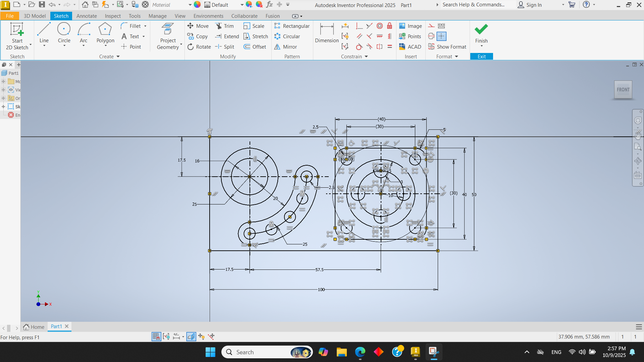Expand the Sketch node in browser tree
This screenshot has height=362, width=644.
click(x=3, y=107)
